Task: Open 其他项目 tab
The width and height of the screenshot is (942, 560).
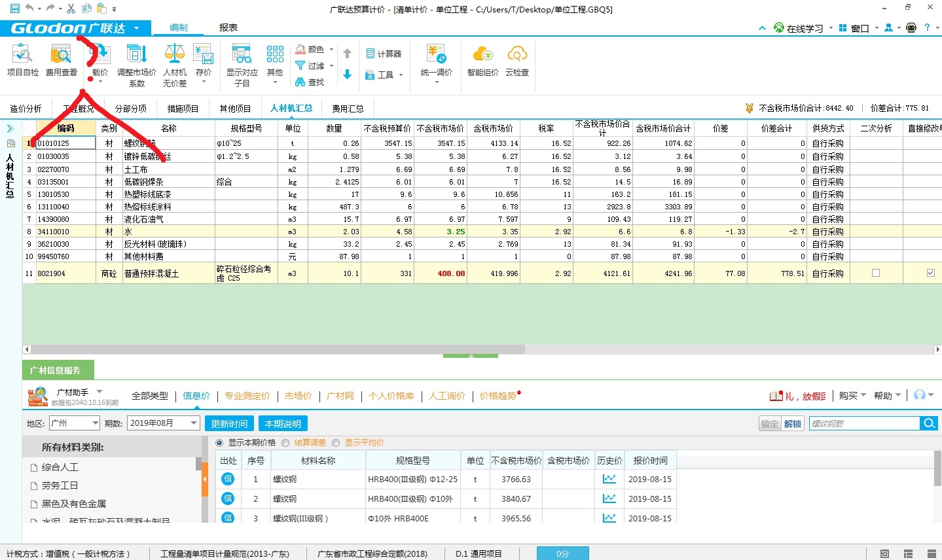Action: coord(235,109)
